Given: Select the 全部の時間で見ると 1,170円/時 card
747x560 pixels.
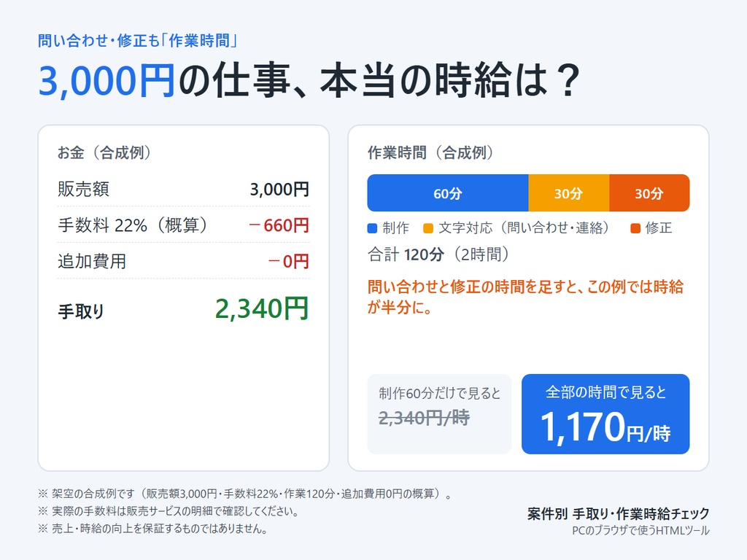Looking at the screenshot, I should (x=605, y=414).
